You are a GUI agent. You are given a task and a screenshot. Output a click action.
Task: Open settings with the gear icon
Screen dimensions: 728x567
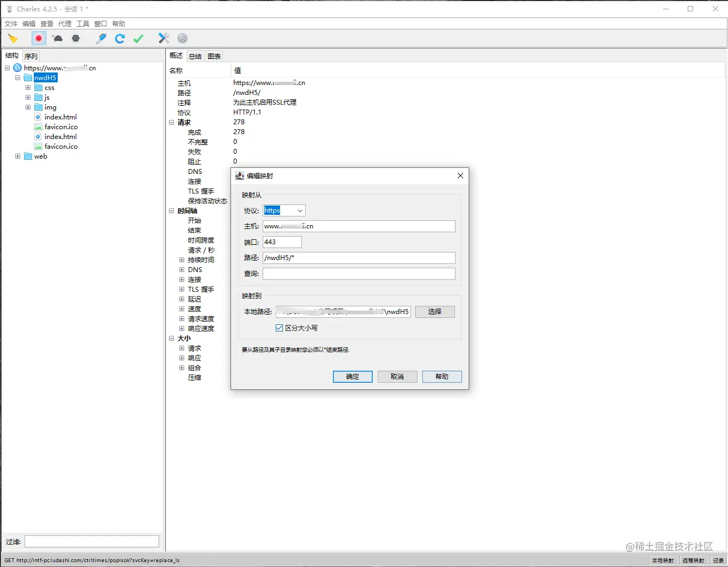click(x=183, y=38)
